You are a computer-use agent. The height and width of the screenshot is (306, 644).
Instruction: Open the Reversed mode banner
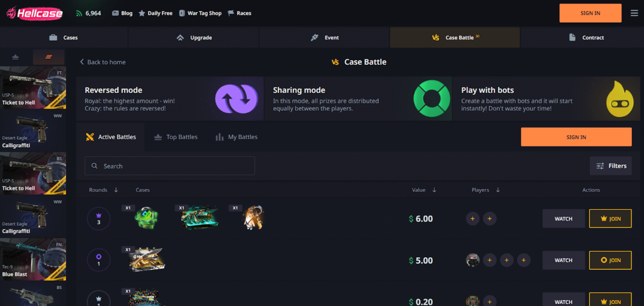tap(170, 98)
